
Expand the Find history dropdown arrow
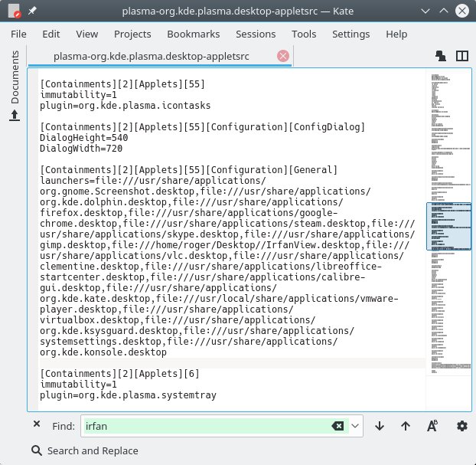(x=355, y=426)
